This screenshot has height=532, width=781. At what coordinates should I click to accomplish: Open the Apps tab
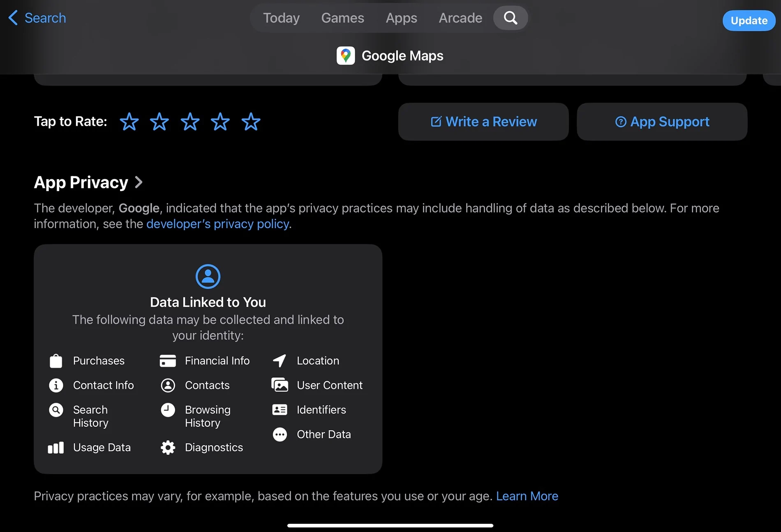pos(401,18)
